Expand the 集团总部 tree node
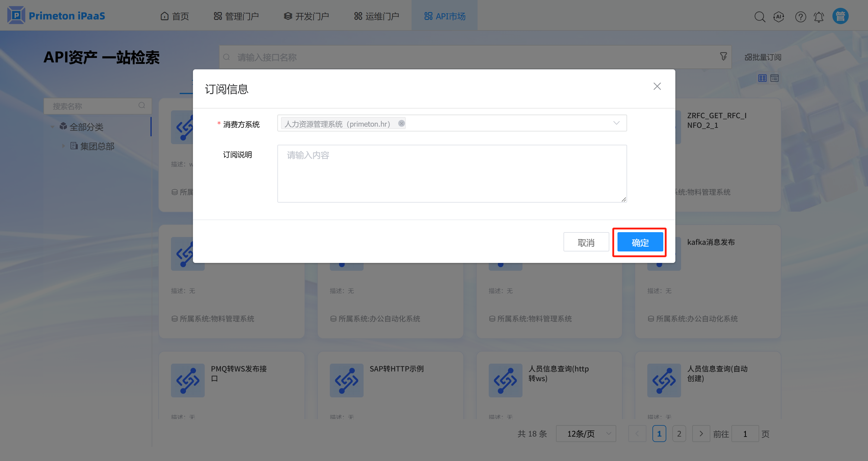Viewport: 868px width, 461px height. 63,146
